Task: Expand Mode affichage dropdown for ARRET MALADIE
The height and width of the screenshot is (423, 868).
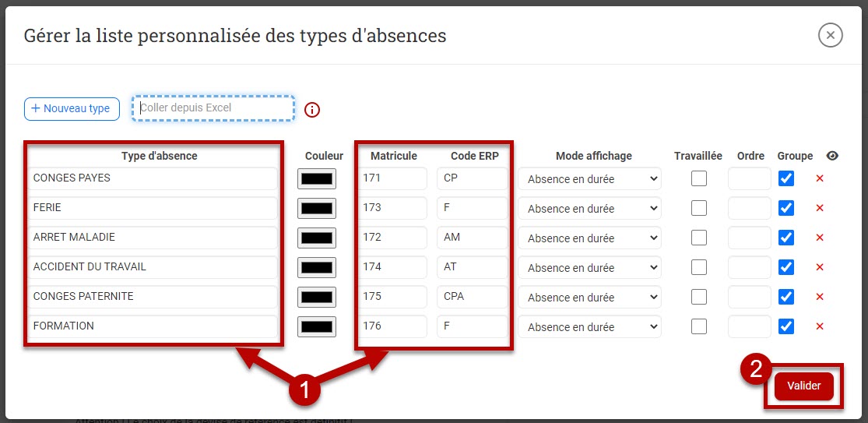Action: click(x=589, y=238)
